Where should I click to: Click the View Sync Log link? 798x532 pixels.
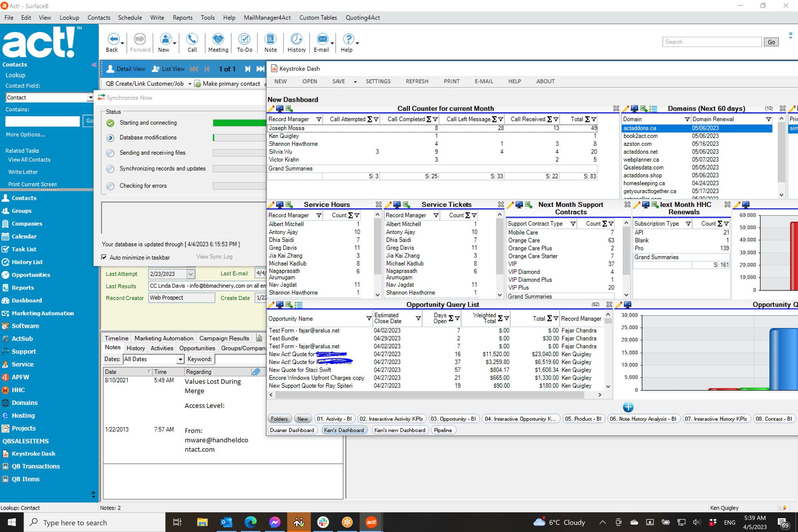[214, 257]
